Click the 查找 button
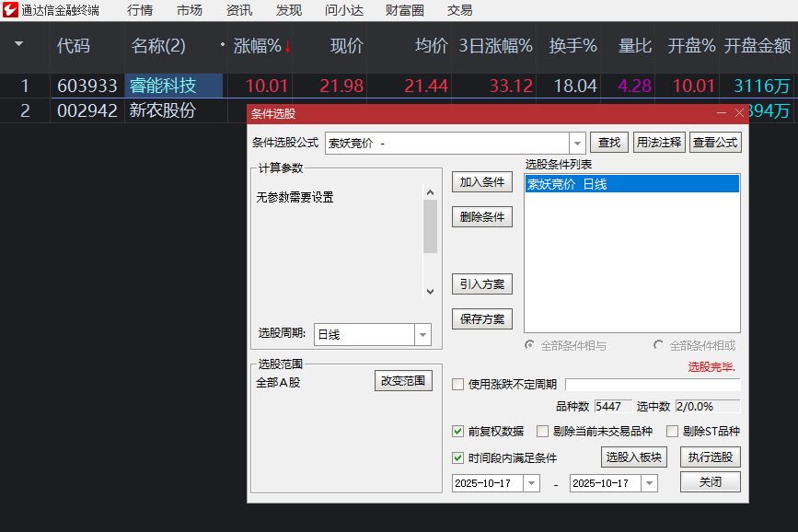 point(609,143)
